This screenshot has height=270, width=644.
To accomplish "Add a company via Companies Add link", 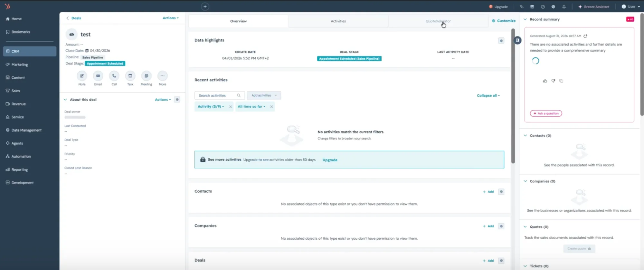I will tap(488, 226).
